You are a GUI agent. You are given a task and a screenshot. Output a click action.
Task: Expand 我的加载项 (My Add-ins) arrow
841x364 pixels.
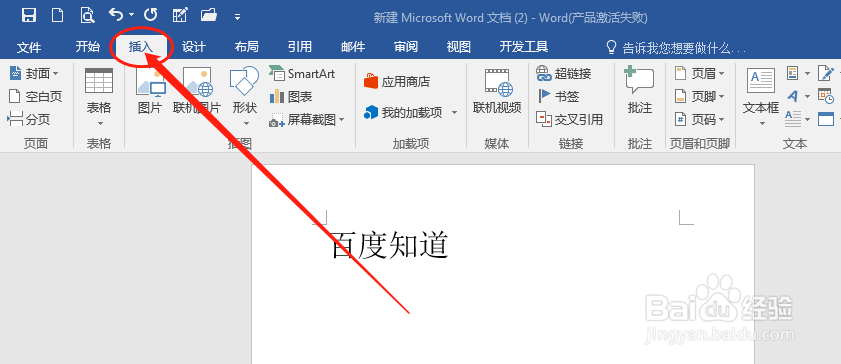[x=454, y=113]
